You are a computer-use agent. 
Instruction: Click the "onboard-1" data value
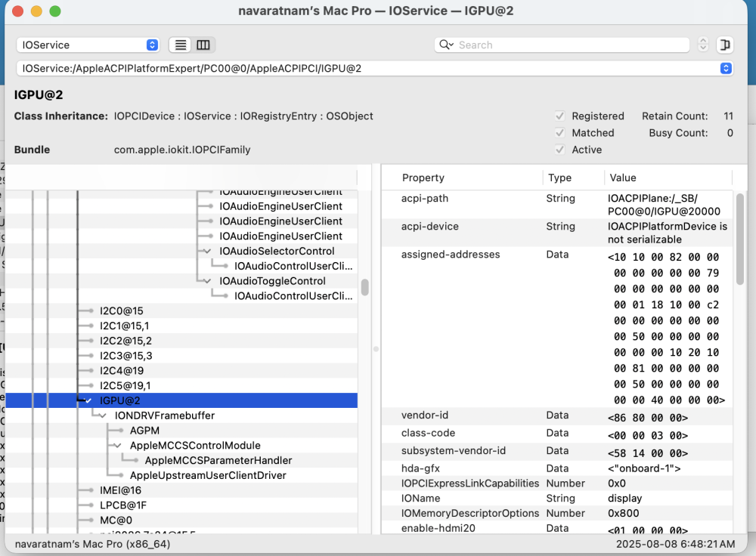(644, 468)
